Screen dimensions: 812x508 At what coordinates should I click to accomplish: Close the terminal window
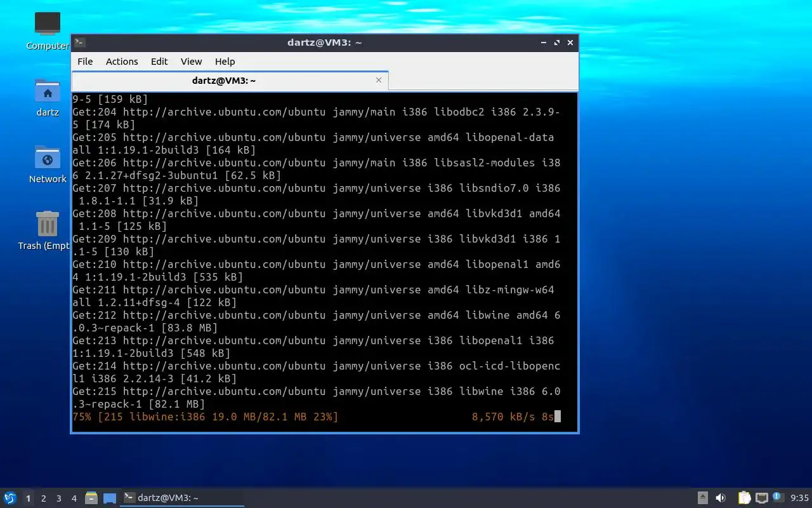point(570,43)
